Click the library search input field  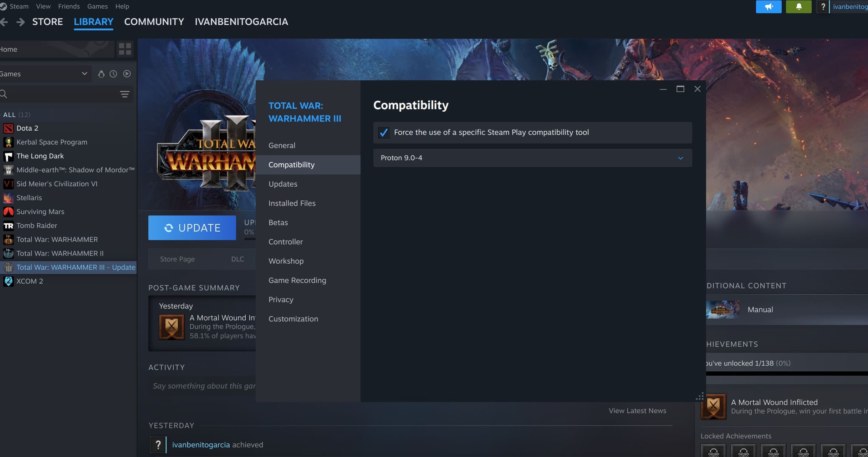pos(61,94)
